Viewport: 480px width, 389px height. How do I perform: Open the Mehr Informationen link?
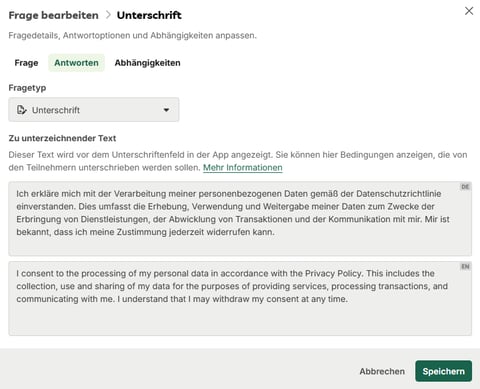243,167
